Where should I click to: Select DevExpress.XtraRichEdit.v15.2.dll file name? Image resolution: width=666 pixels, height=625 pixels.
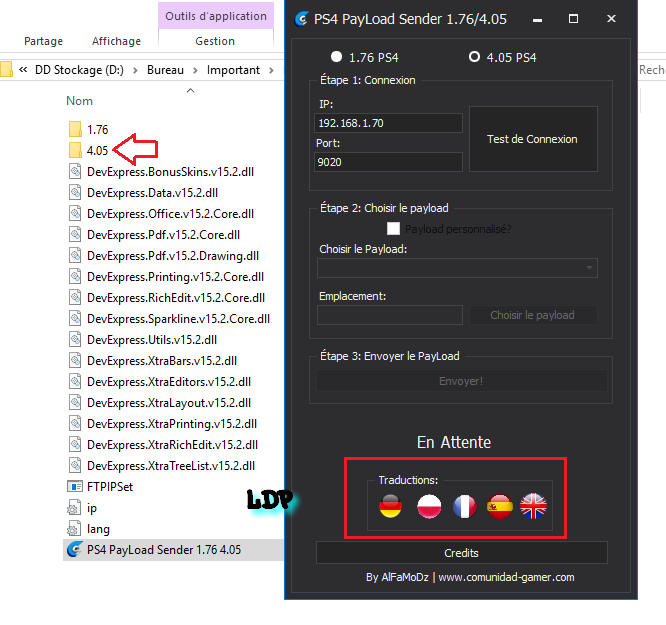pos(172,444)
